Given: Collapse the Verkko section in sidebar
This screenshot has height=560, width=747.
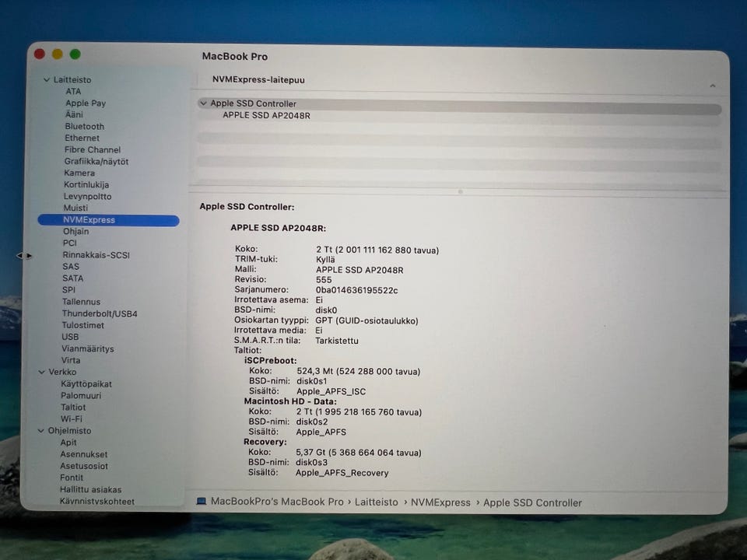Looking at the screenshot, I should (42, 372).
